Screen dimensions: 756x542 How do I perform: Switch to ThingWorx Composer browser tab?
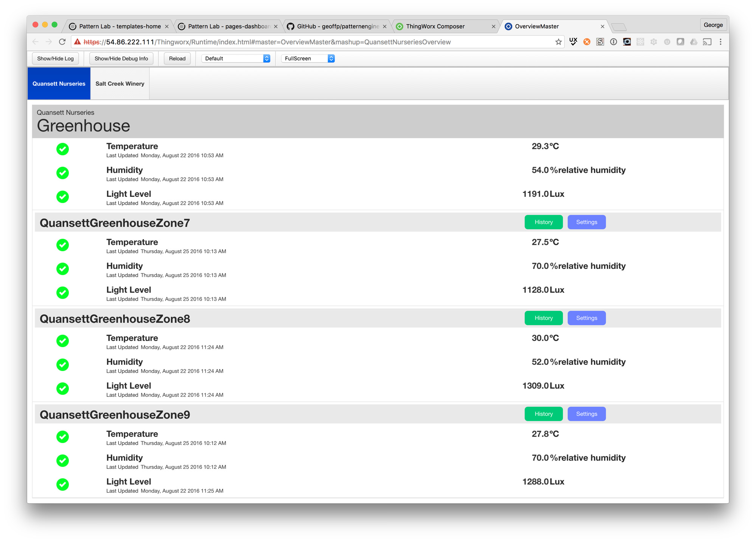(x=435, y=26)
